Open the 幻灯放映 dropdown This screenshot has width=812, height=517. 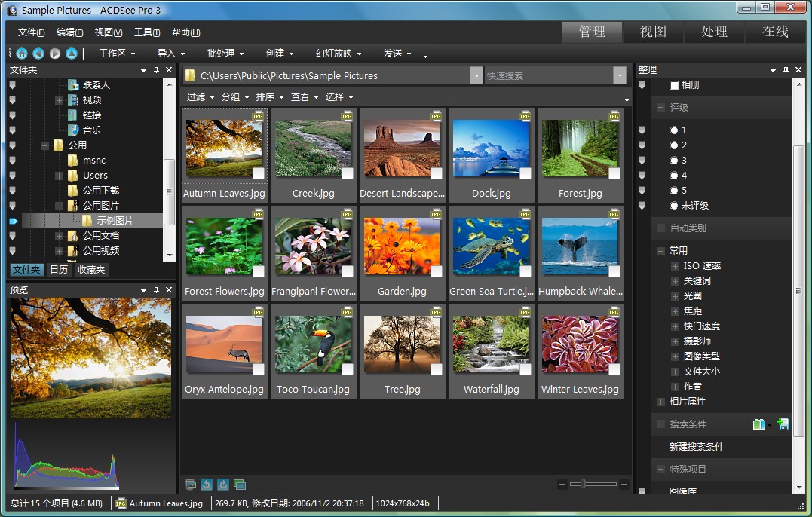click(339, 54)
